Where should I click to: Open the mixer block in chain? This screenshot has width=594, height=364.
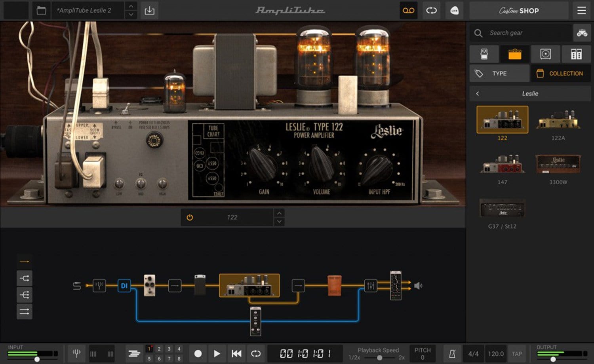[370, 285]
